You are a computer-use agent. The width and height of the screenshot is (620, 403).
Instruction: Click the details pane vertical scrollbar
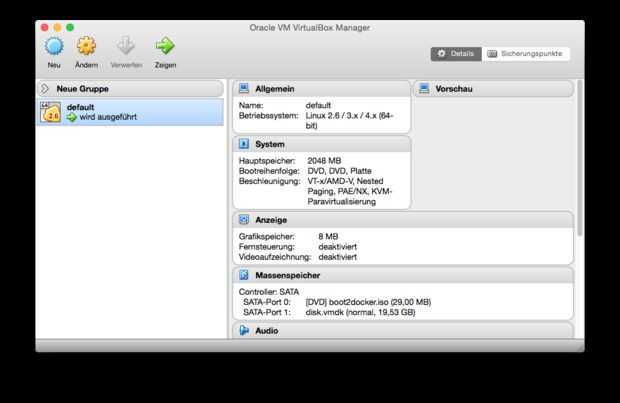coord(580,158)
